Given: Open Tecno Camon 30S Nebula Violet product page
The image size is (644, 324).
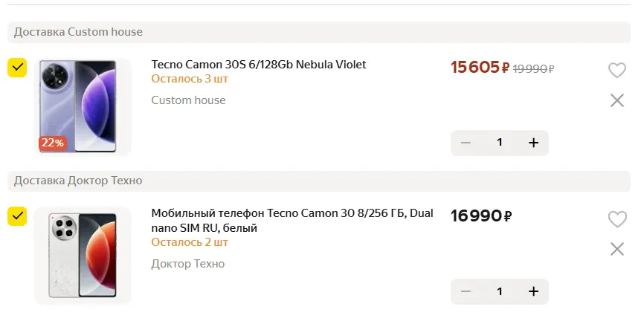Looking at the screenshot, I should point(259,65).
